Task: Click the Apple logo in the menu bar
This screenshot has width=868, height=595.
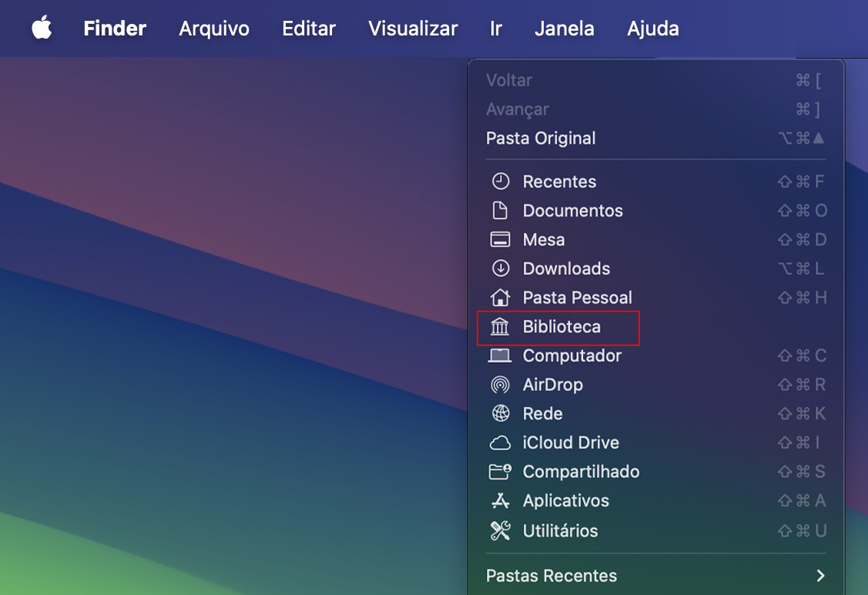Action: (42, 28)
